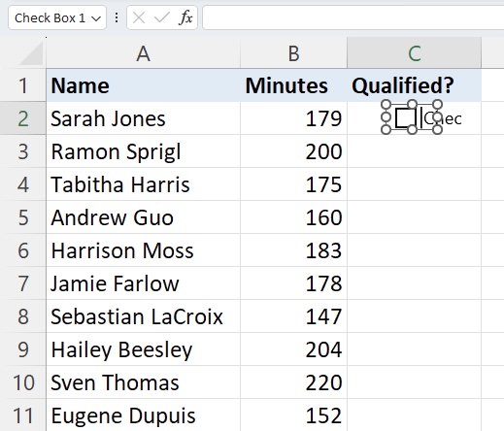The height and width of the screenshot is (431, 504).
Task: Click the Insert Function fx icon
Action: click(185, 17)
